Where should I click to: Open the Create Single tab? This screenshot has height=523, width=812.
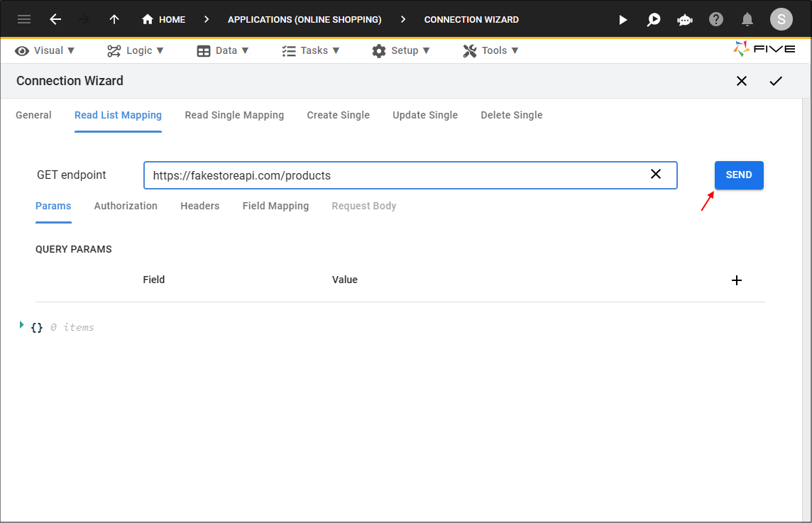coord(338,115)
